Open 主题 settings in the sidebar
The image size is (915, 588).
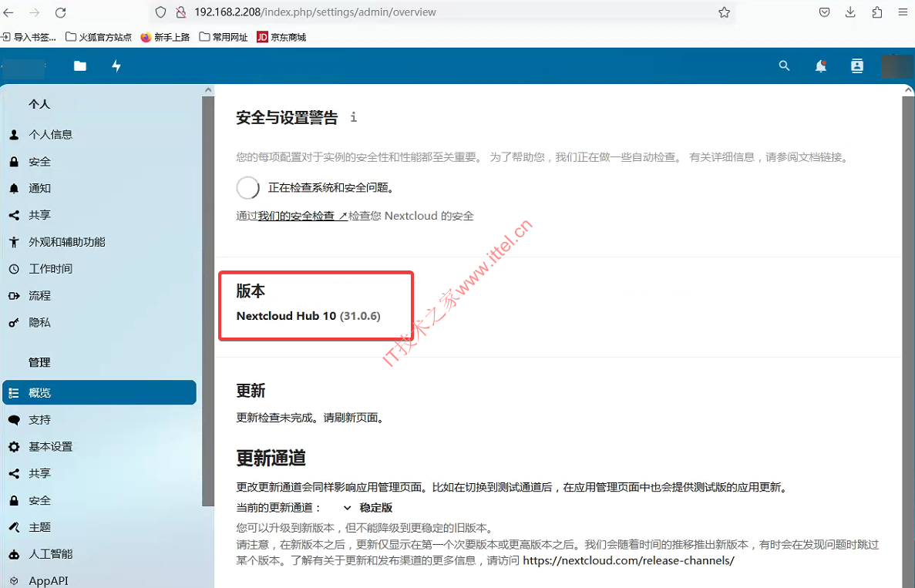tap(99, 527)
